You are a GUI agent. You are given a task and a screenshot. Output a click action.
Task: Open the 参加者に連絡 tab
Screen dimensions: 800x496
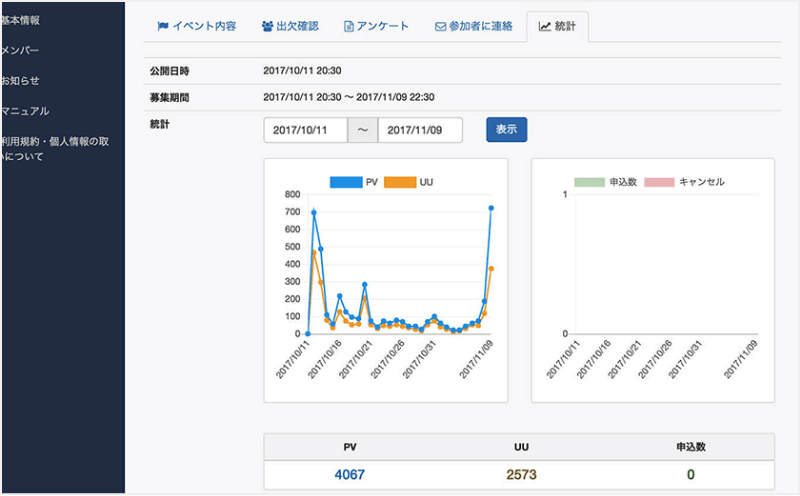(x=474, y=27)
